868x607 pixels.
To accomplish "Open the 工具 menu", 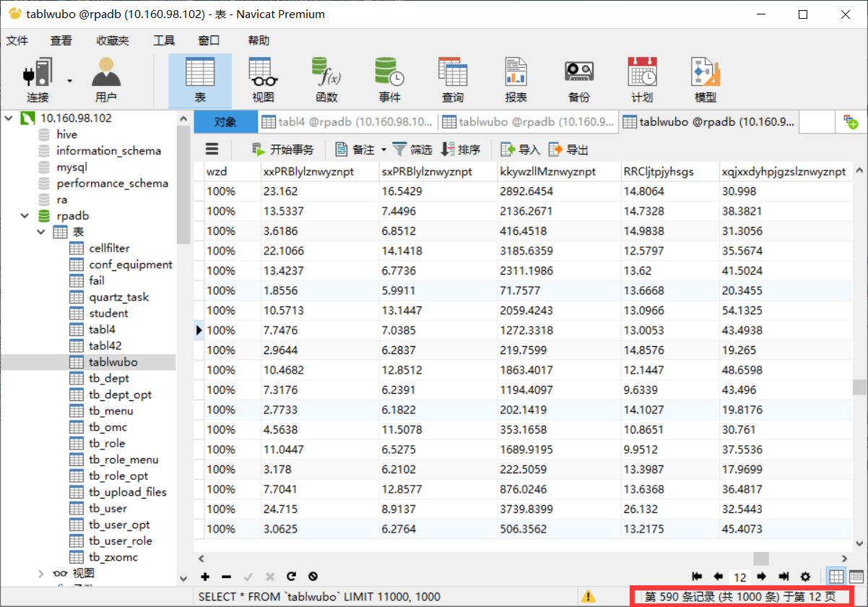I will coord(163,40).
